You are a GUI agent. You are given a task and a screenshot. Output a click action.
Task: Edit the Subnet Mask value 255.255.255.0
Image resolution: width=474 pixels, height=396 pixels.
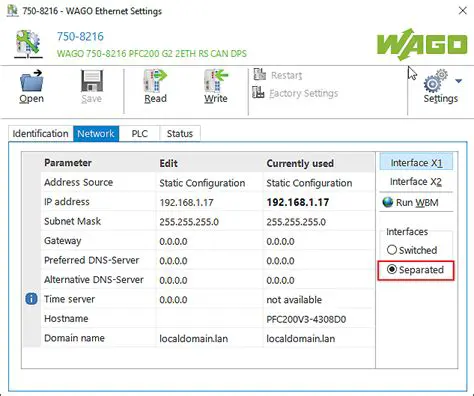tap(209, 222)
